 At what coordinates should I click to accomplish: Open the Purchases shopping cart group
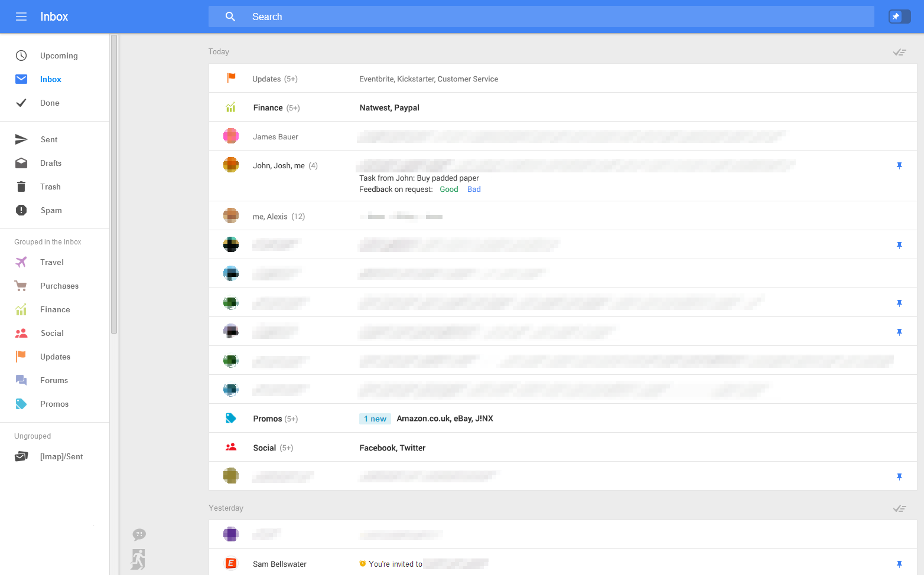[21, 286]
